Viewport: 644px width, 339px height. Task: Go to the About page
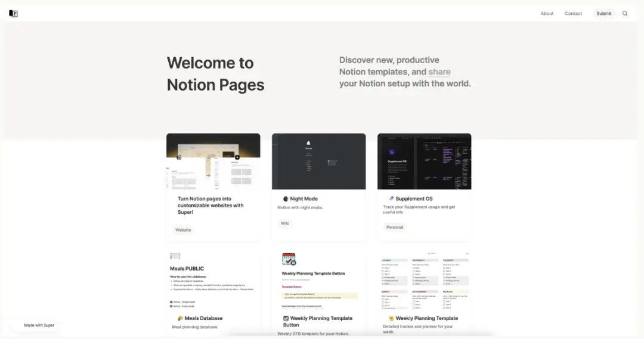pos(547,14)
